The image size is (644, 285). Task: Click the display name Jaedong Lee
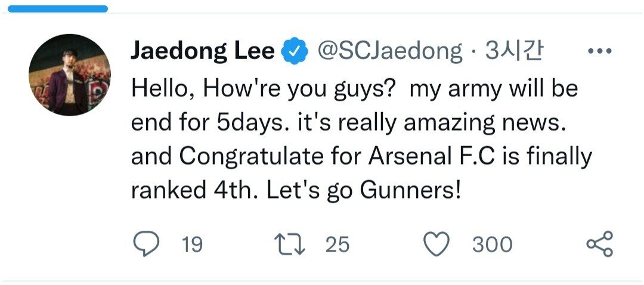202,52
